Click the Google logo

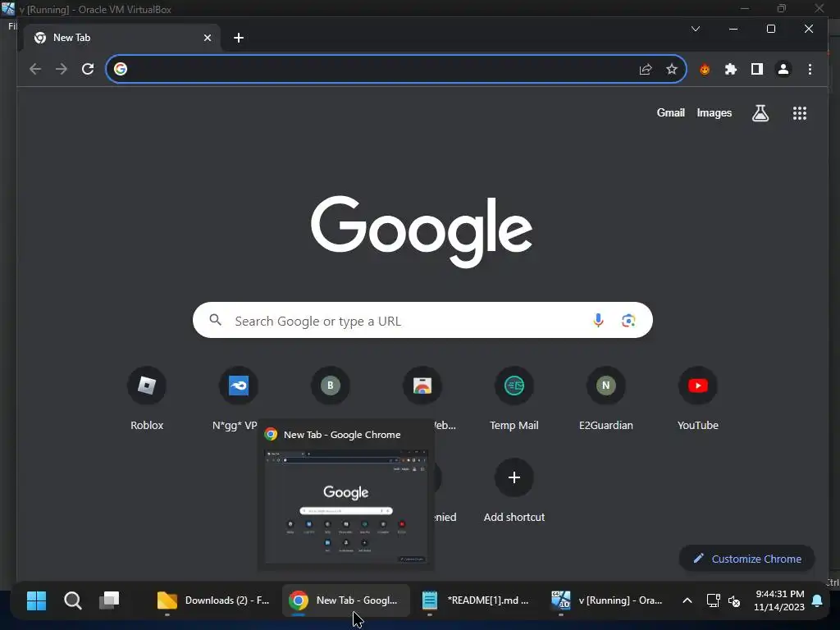pos(422,231)
